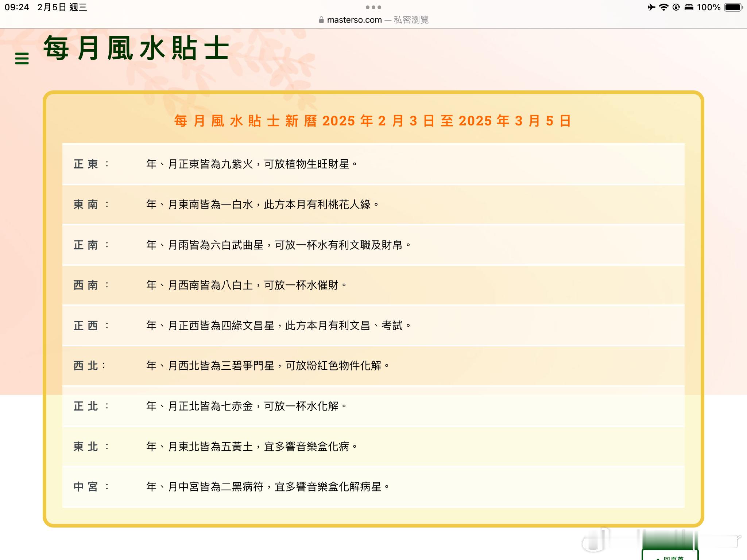Tap the 2月5日 週三 date

pos(62,7)
